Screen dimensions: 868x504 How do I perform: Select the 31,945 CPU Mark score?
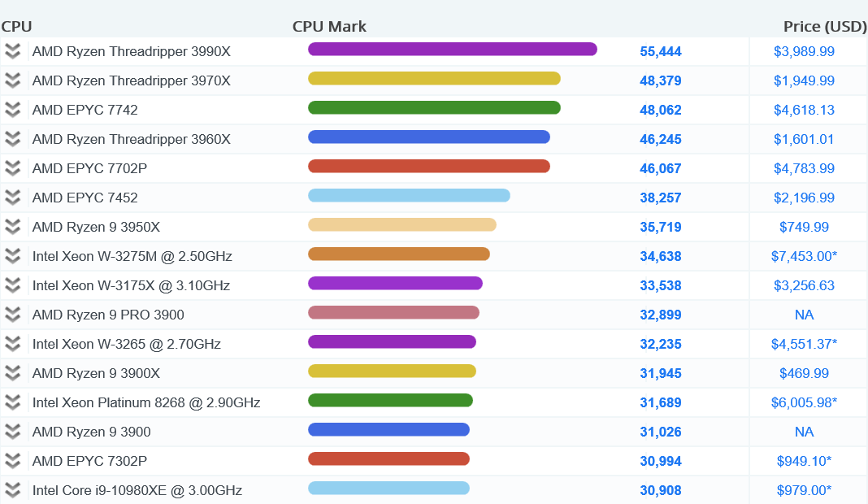[x=661, y=373]
